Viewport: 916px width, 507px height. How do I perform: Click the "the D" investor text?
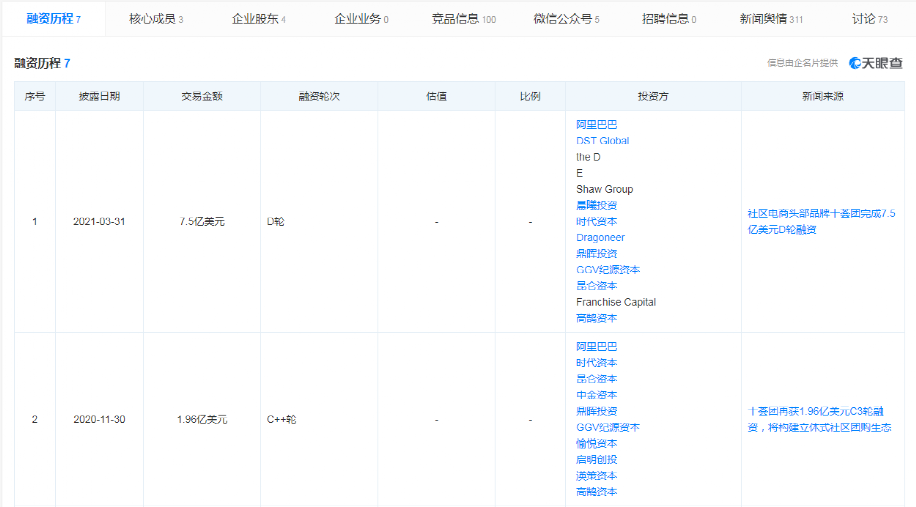588,157
